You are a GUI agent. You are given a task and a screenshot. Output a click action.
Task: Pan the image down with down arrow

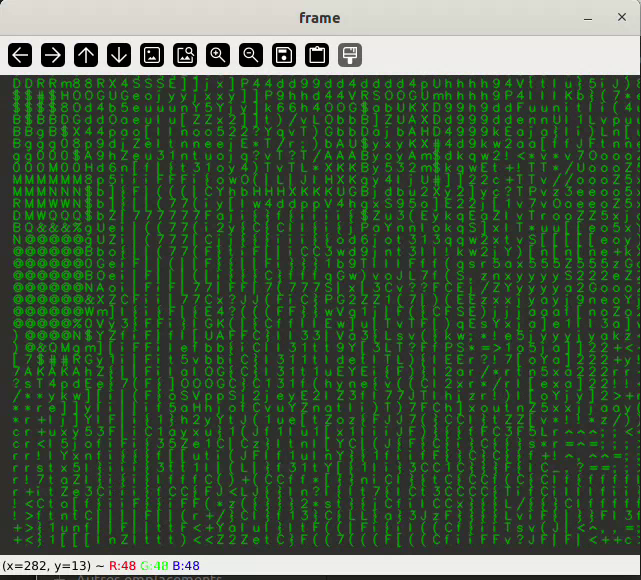[119, 55]
